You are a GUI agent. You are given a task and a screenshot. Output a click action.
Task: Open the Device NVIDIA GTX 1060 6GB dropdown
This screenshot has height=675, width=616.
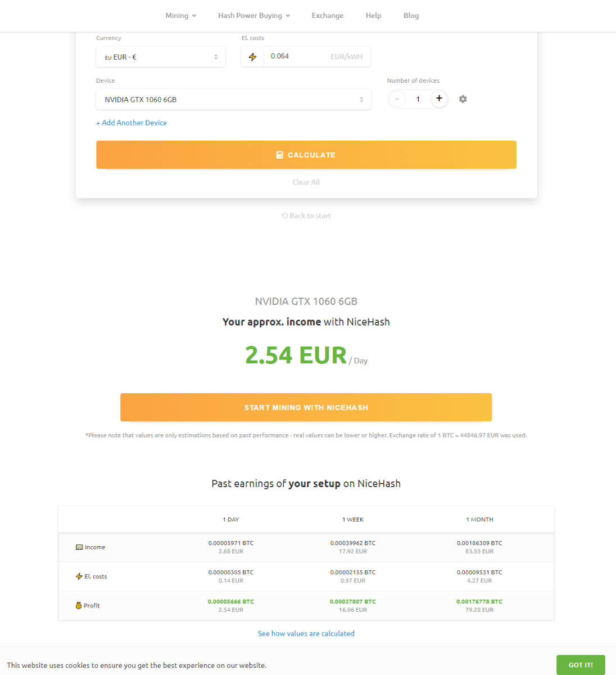[234, 100]
